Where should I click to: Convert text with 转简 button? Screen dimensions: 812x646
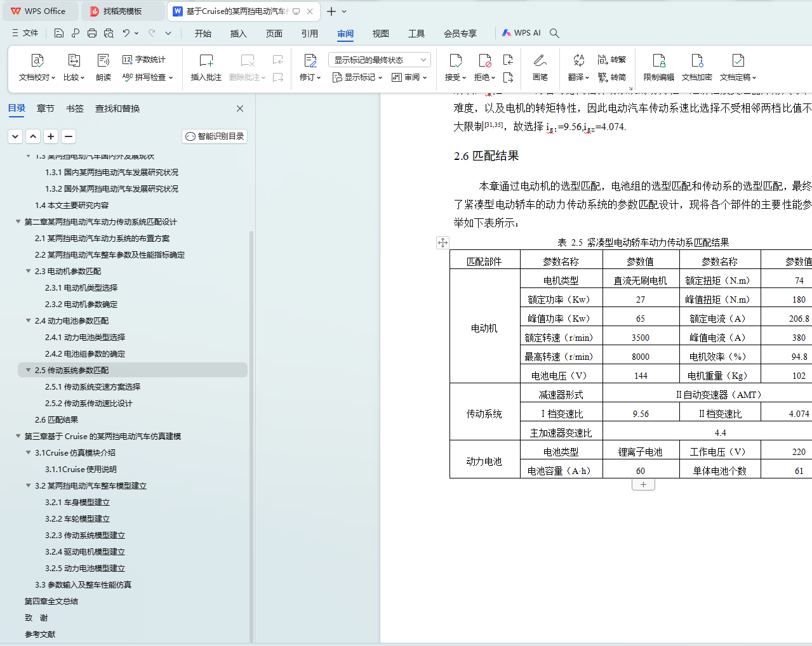612,77
